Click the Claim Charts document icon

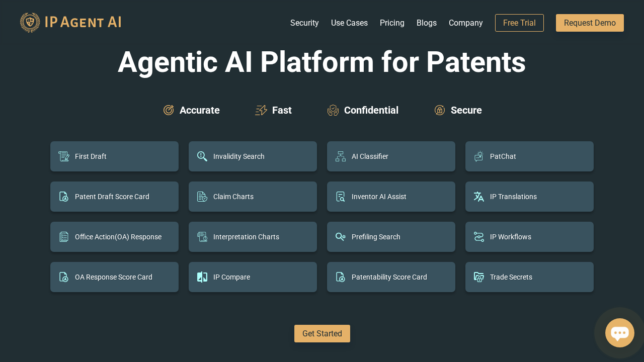tap(202, 197)
